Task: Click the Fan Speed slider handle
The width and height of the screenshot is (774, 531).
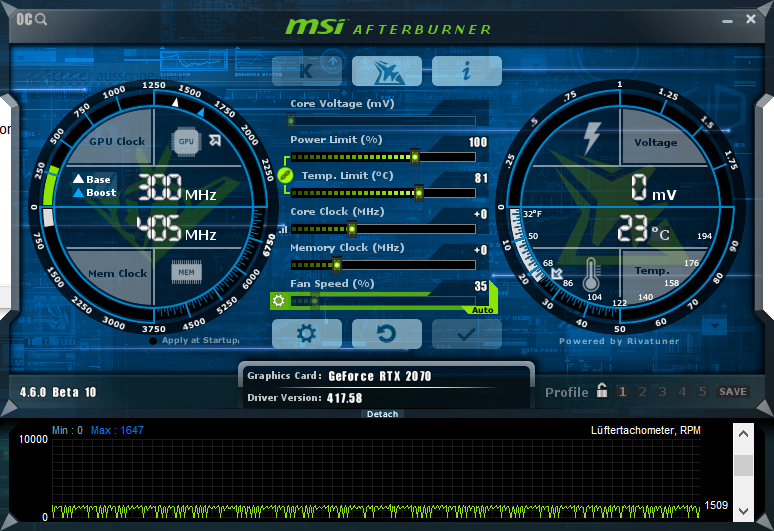Action: (314, 301)
